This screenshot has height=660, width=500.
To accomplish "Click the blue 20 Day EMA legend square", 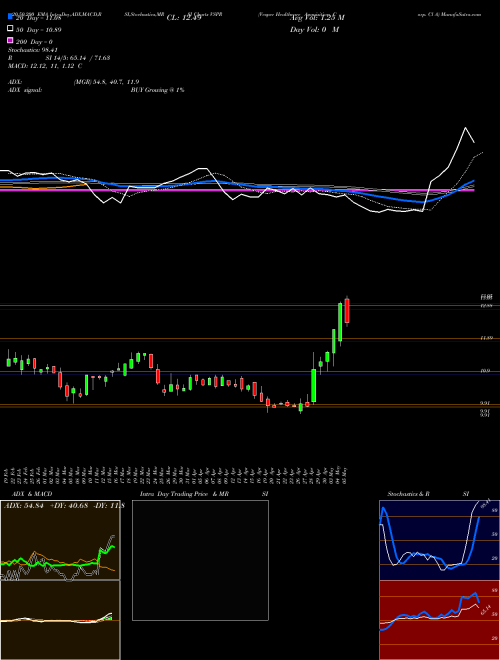I will point(10,17).
